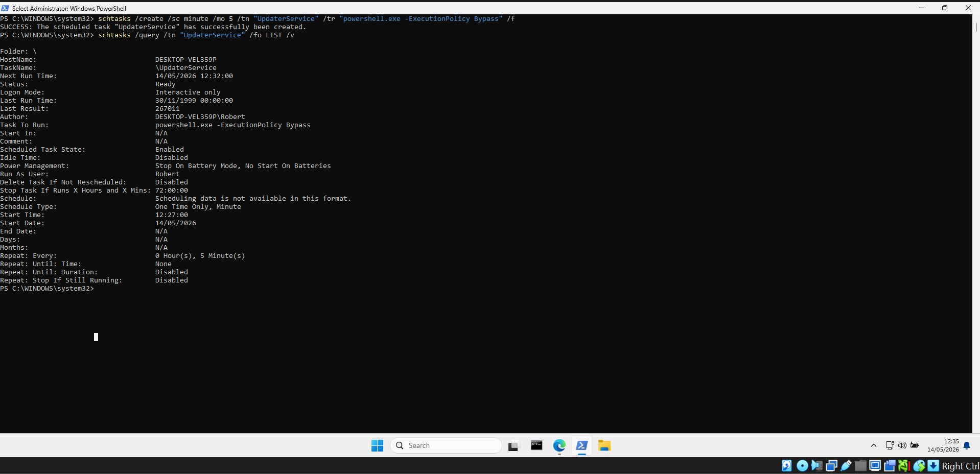Open the Windows Start menu
The image size is (980, 474).
tap(377, 445)
